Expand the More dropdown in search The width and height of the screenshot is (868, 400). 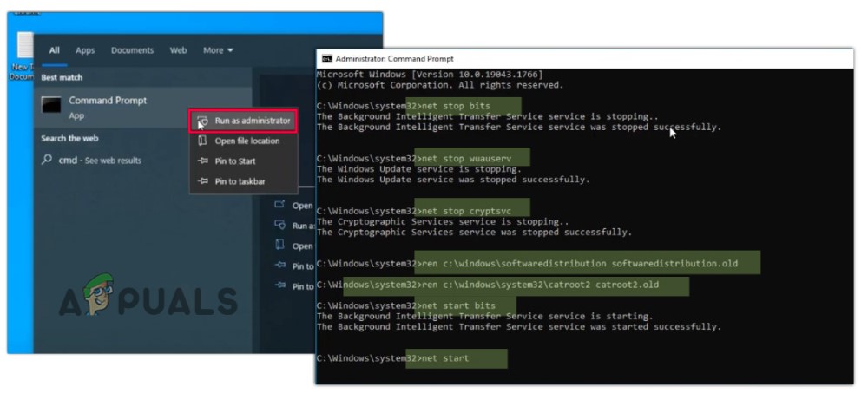click(x=218, y=50)
